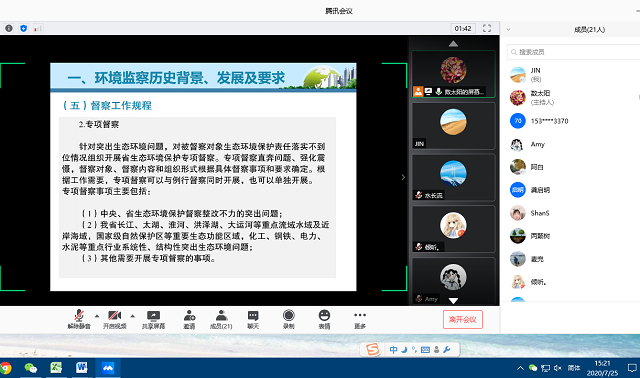Click the 简体 input language indicator

574,368
